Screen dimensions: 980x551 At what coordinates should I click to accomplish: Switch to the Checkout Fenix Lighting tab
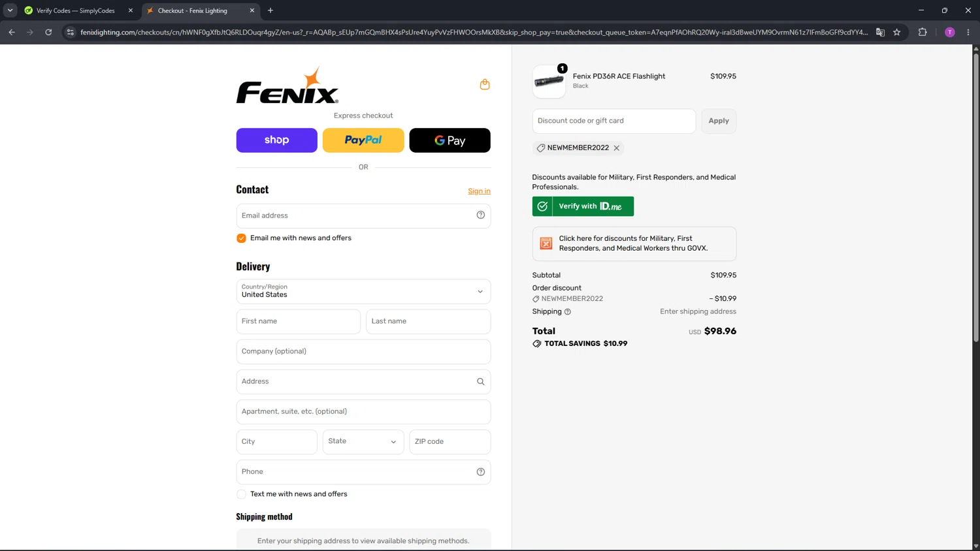[x=199, y=10]
